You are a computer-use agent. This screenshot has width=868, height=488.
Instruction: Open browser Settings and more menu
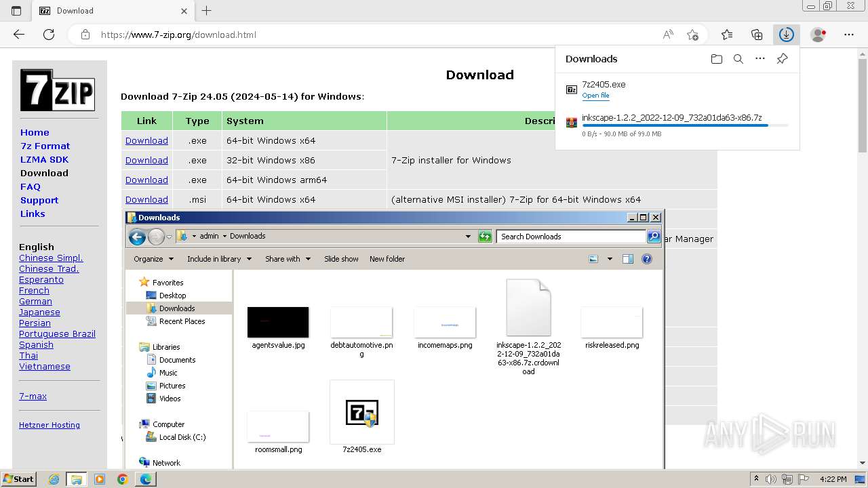[849, 35]
